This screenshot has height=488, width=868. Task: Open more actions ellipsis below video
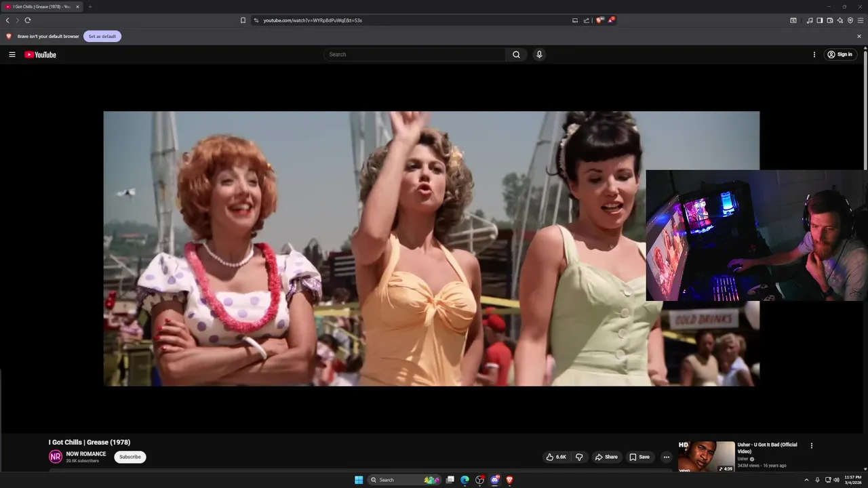pyautogui.click(x=666, y=457)
